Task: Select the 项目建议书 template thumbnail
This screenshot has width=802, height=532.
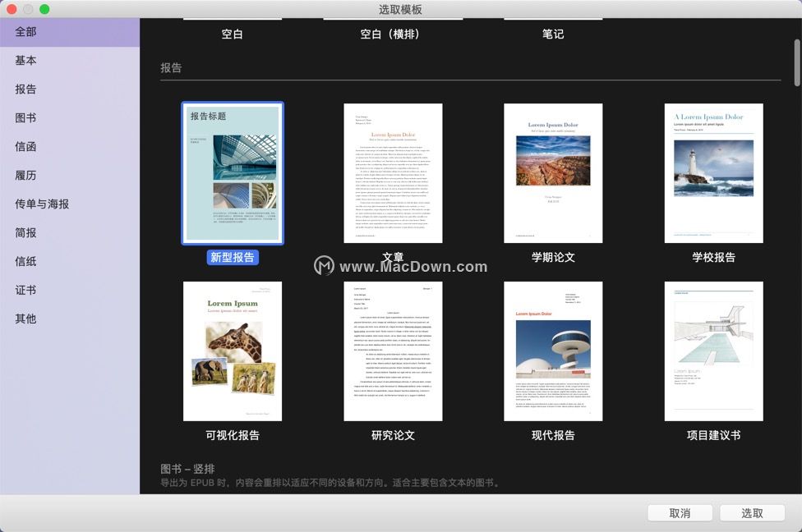Action: 713,351
